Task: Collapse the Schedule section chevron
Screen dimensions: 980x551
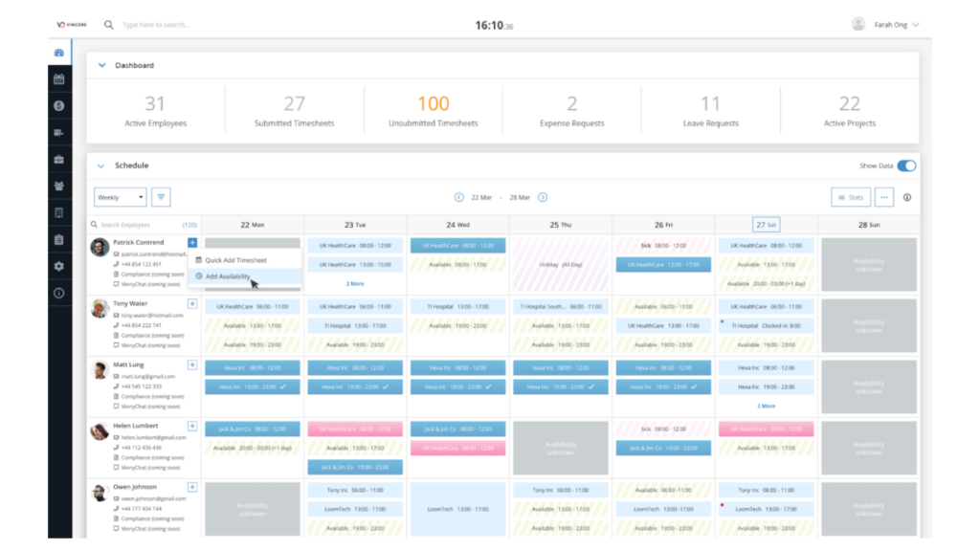Action: (101, 165)
